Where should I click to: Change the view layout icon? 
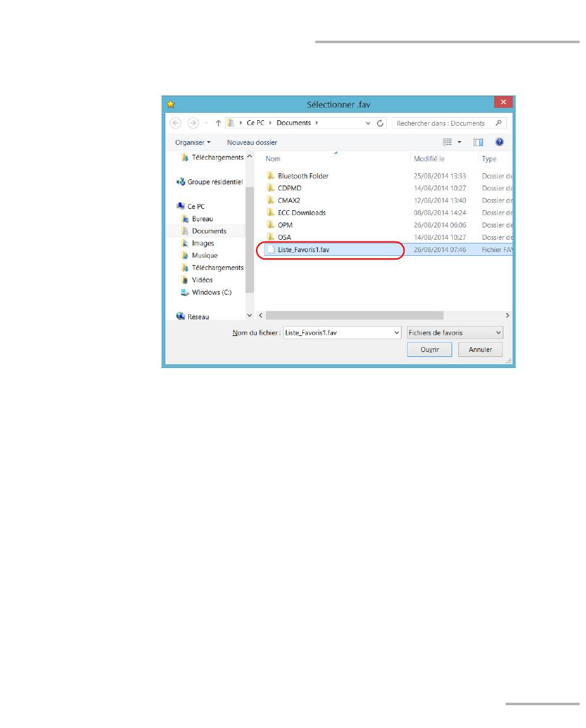[x=447, y=142]
